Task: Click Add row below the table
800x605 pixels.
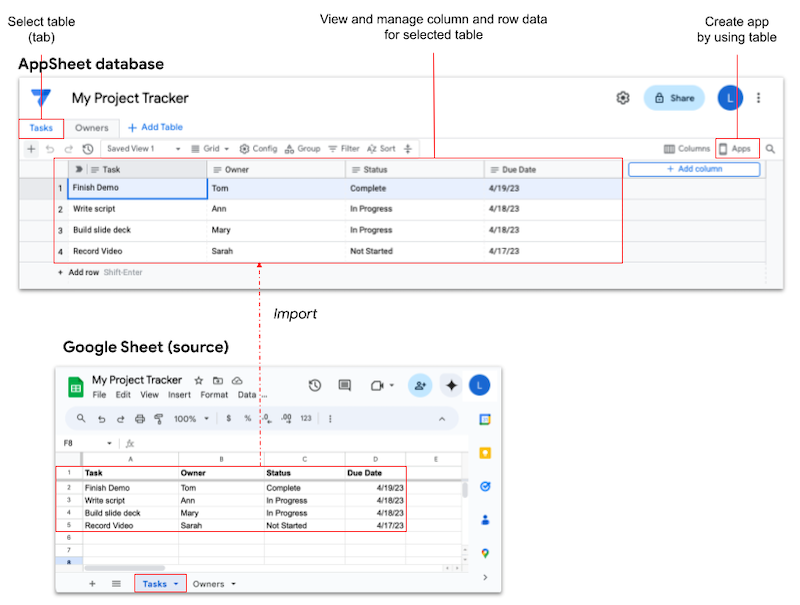Action: tap(79, 272)
